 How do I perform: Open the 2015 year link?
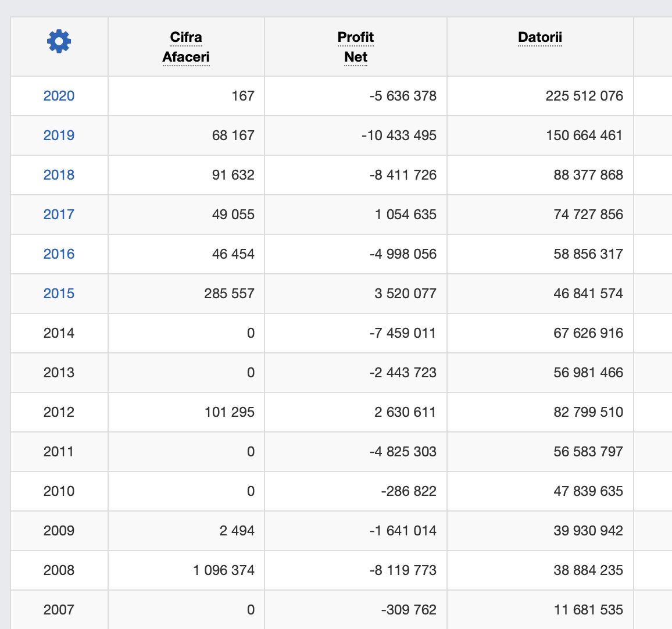59,294
